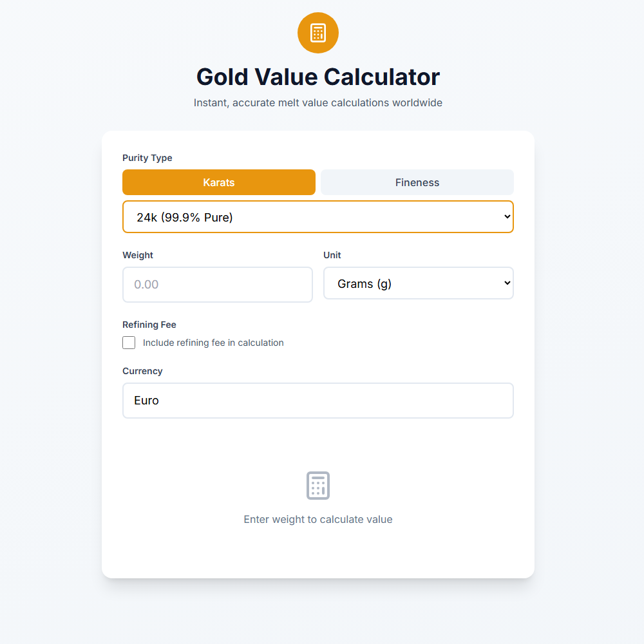Image resolution: width=644 pixels, height=644 pixels.
Task: Click the Weight field label
Action: (x=138, y=255)
